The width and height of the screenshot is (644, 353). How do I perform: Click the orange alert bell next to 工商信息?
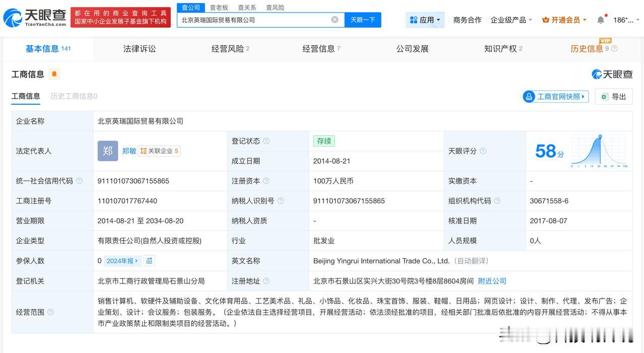[54, 74]
